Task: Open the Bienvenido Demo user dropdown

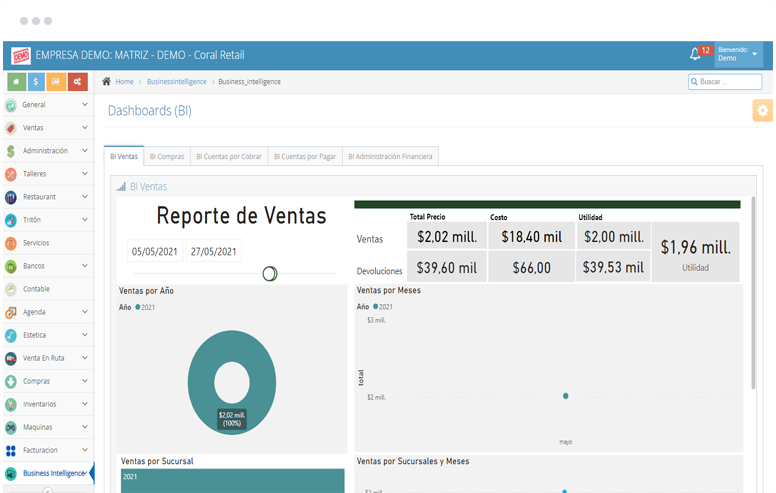Action: (738, 54)
